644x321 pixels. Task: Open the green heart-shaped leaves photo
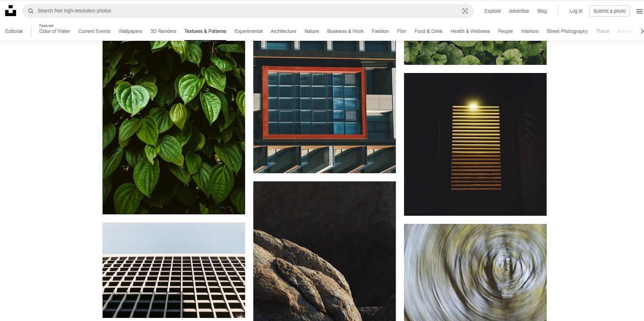(174, 127)
